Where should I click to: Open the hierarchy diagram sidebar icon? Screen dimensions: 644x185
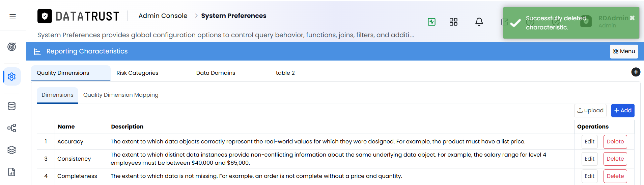click(12, 128)
